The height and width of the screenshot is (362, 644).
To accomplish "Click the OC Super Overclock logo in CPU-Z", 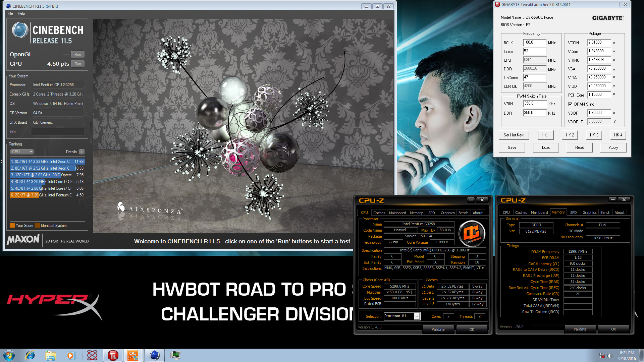I will point(472,233).
